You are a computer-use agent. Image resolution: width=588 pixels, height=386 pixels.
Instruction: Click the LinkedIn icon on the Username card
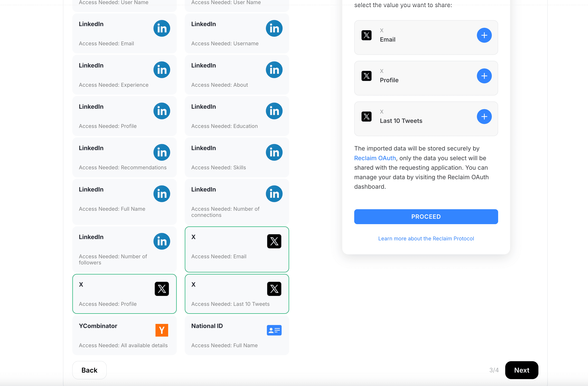coord(274,28)
